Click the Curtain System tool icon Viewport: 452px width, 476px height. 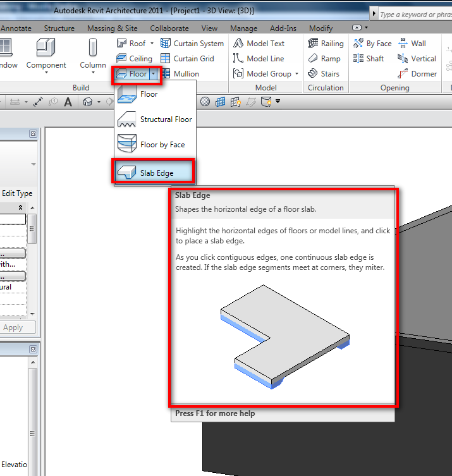tap(166, 44)
